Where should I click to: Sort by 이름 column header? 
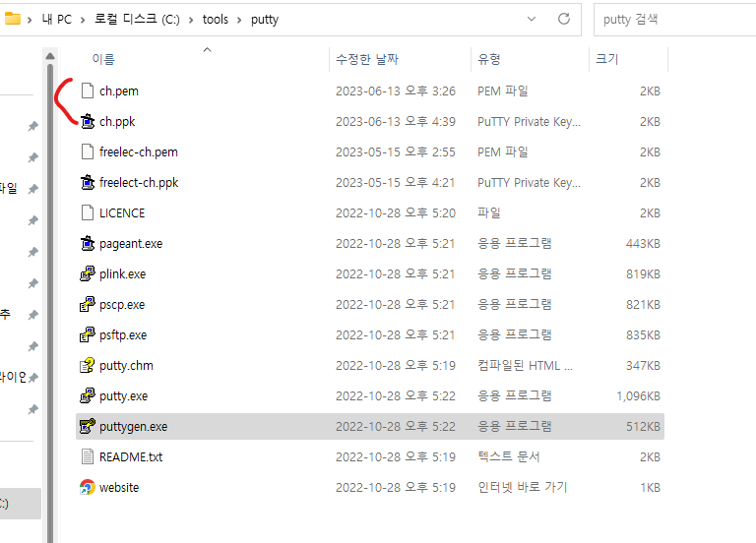[x=103, y=59]
